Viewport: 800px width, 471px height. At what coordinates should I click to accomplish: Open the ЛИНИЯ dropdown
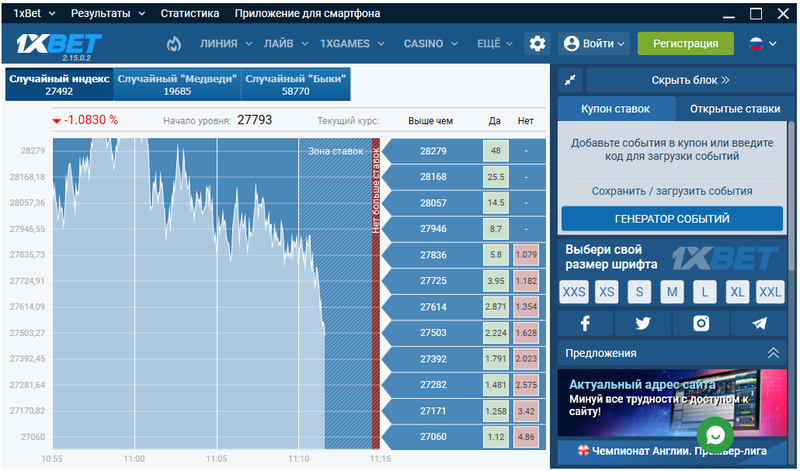(x=226, y=44)
